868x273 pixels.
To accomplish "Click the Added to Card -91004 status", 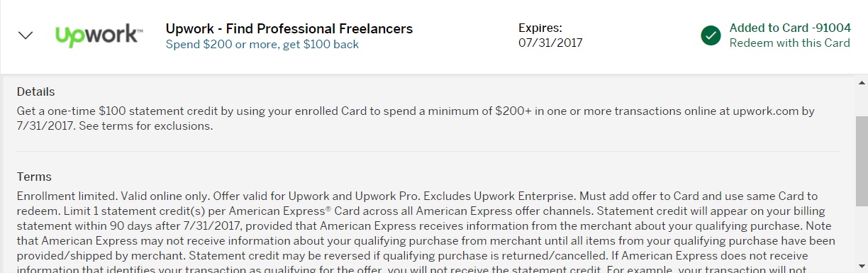I will [790, 28].
